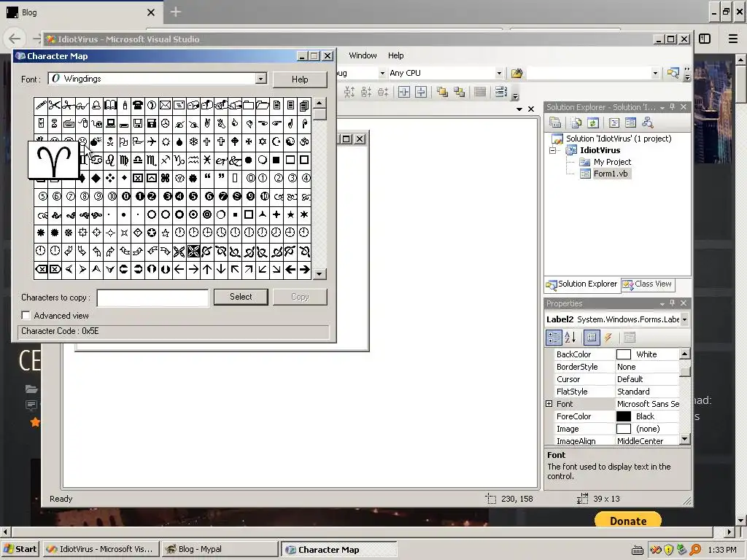Open the empty Find combo box dropdown
Viewport: 747px width, 560px height.
[655, 74]
